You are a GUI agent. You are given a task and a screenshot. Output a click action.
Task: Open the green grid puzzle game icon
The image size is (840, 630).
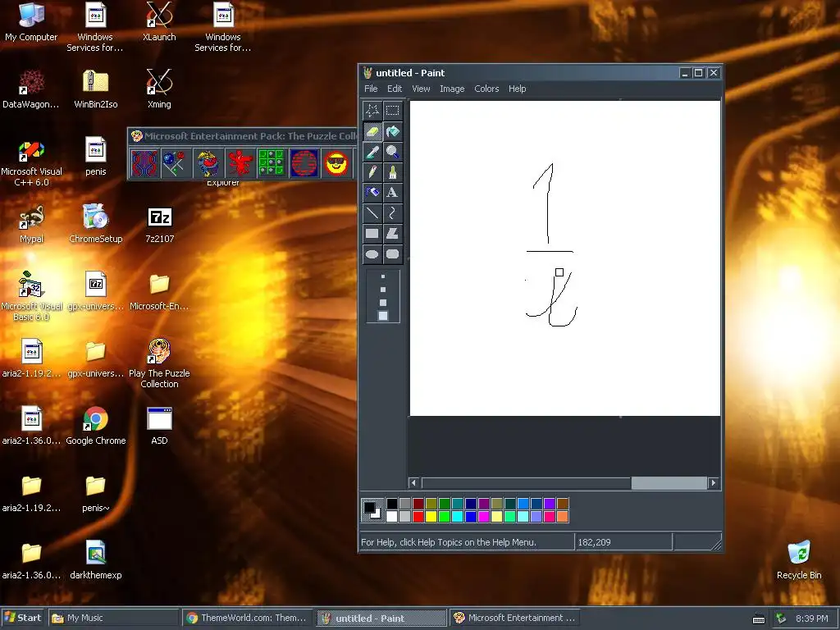272,163
